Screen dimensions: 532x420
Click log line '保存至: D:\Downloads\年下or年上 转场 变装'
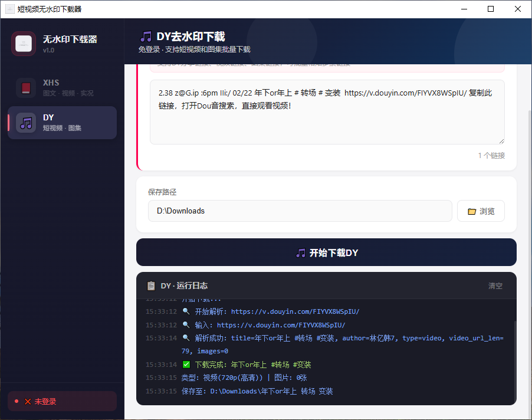point(257,391)
